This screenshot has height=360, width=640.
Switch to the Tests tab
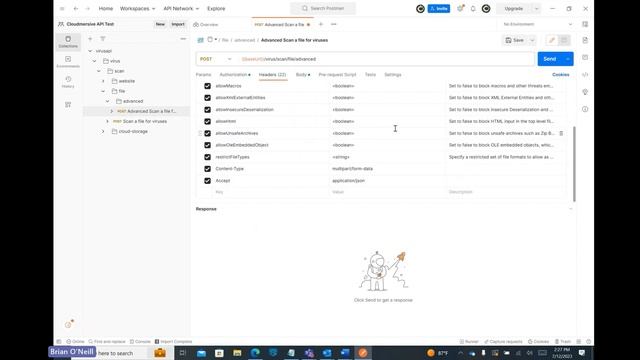(x=370, y=75)
